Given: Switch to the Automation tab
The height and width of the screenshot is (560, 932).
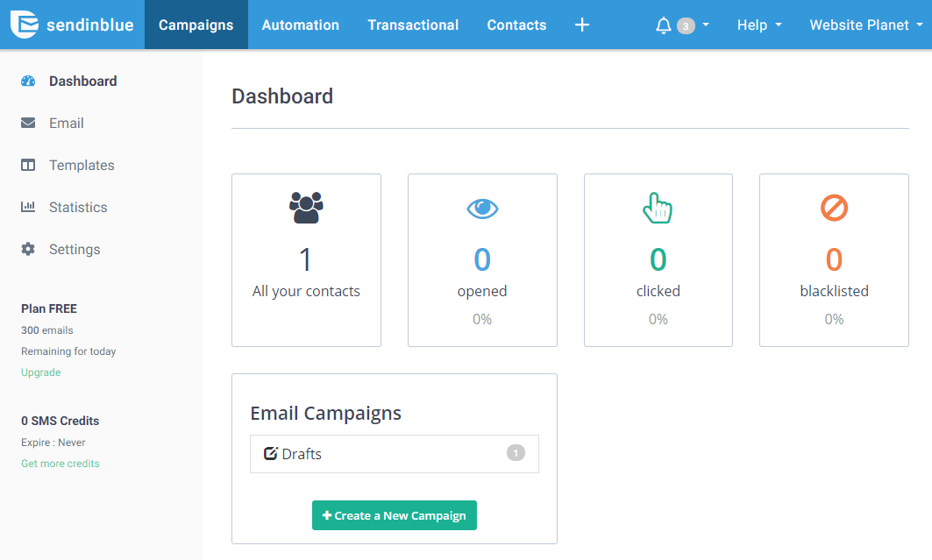Looking at the screenshot, I should pyautogui.click(x=300, y=25).
